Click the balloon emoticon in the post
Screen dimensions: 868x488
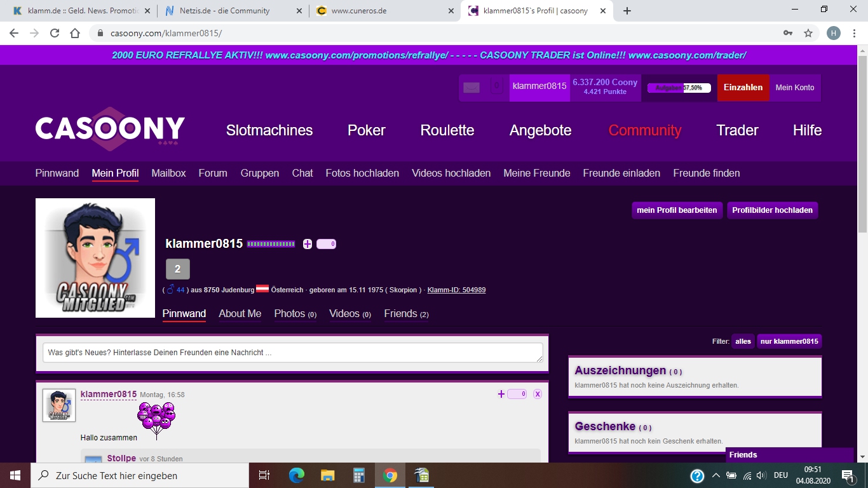156,420
